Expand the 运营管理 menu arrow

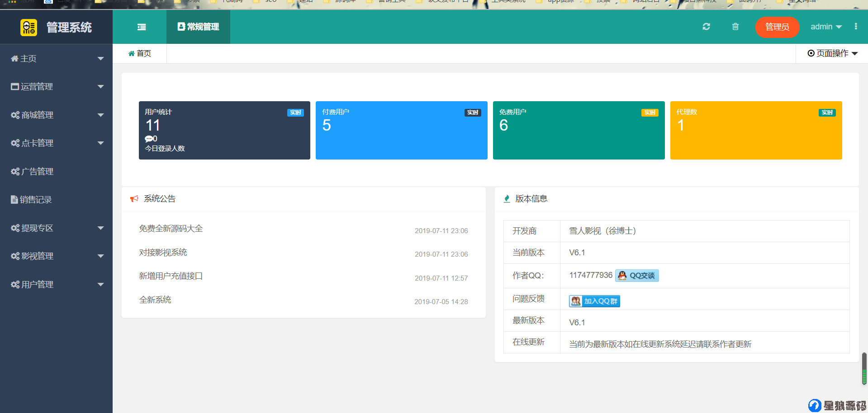coord(101,87)
